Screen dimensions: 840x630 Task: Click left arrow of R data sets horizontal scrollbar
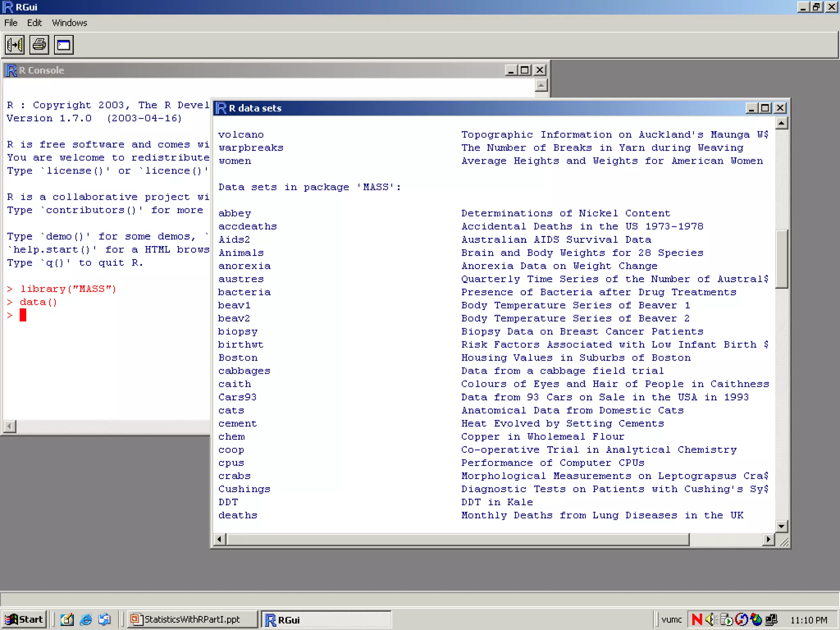220,539
